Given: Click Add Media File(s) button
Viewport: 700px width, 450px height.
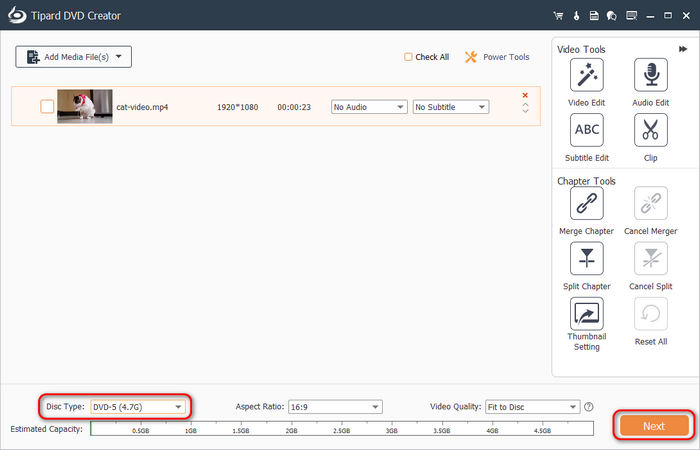Looking at the screenshot, I should pos(73,57).
